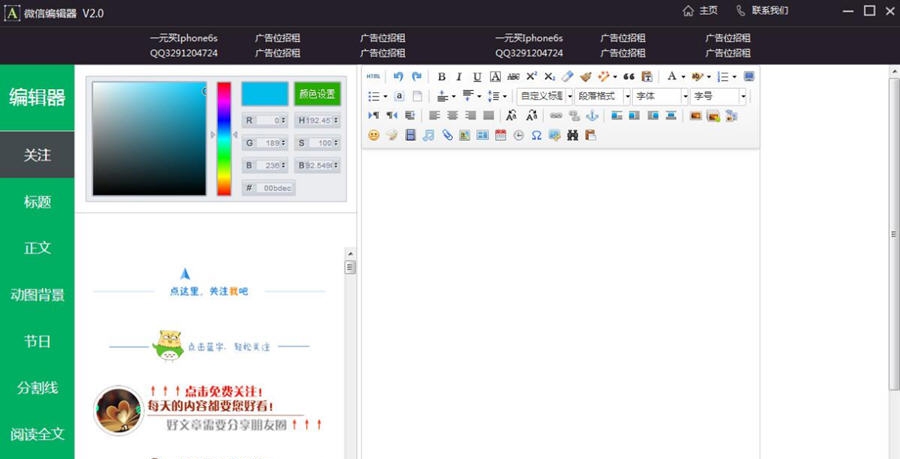Click the blockquote quotation marks icon

click(x=629, y=76)
